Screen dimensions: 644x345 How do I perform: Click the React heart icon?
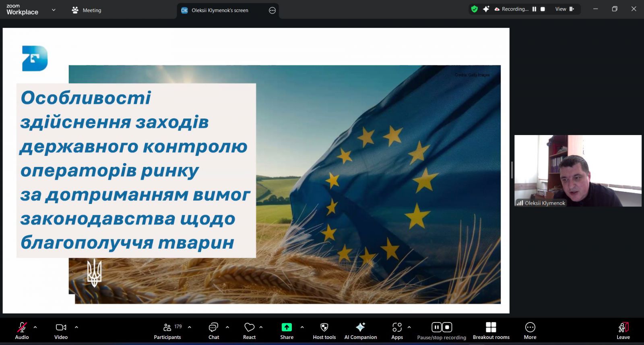(249, 330)
